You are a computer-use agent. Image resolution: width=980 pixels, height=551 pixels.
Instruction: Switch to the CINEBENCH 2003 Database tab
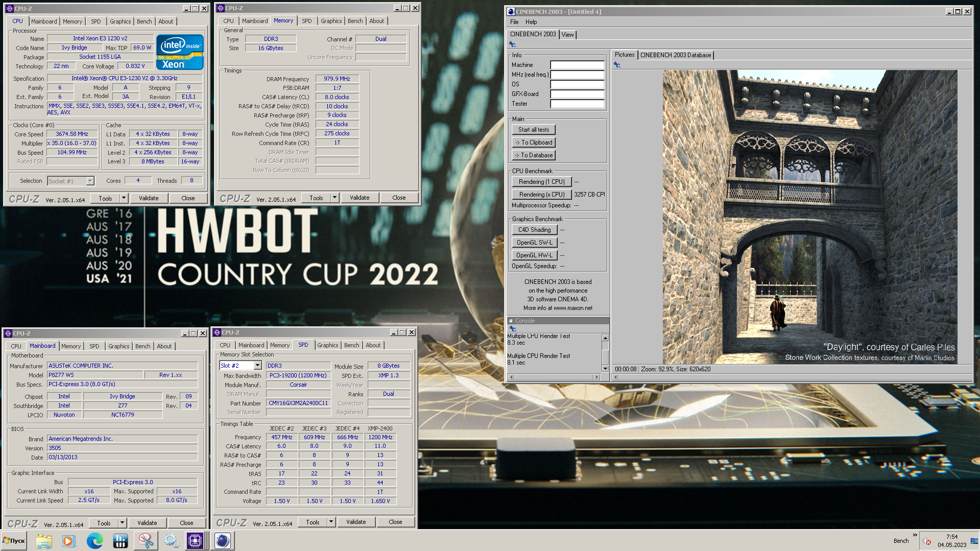tap(676, 55)
